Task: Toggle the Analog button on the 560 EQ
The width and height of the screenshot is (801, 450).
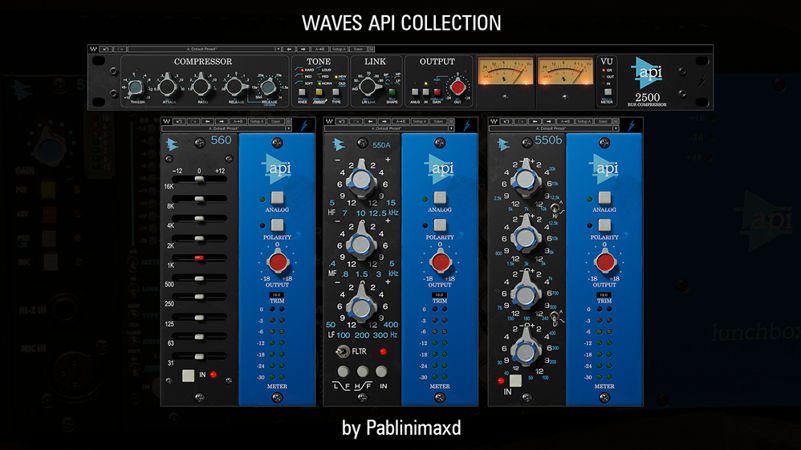Action: coord(275,197)
